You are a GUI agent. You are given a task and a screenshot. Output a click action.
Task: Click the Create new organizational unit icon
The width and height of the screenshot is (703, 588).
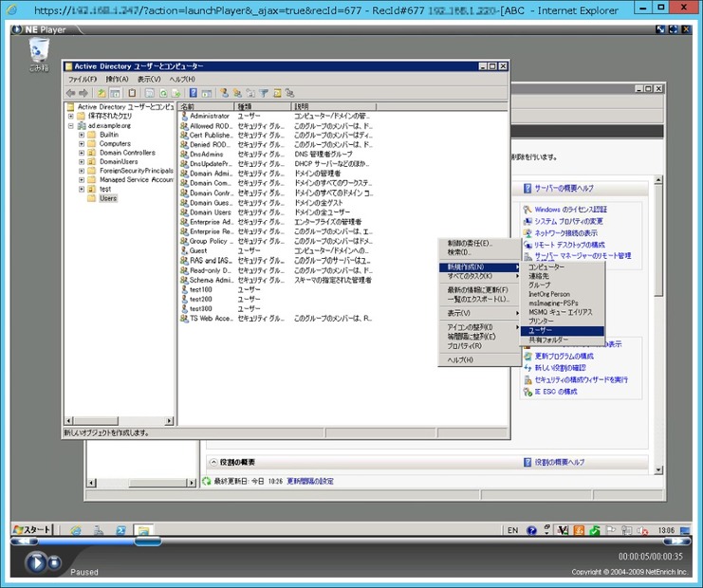click(x=250, y=93)
